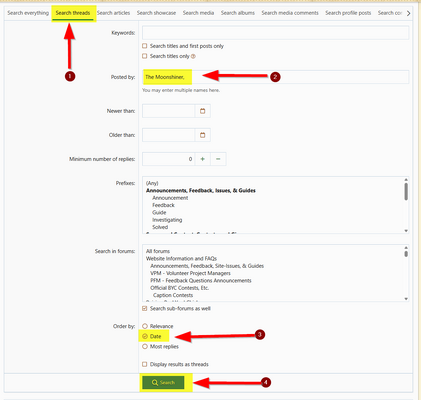This screenshot has height=400, width=421.
Task: Click the help icon beside Search titles only
Action: (x=193, y=56)
